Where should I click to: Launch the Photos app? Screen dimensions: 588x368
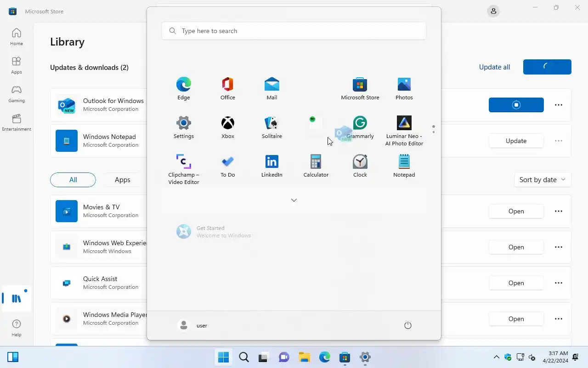(x=404, y=88)
